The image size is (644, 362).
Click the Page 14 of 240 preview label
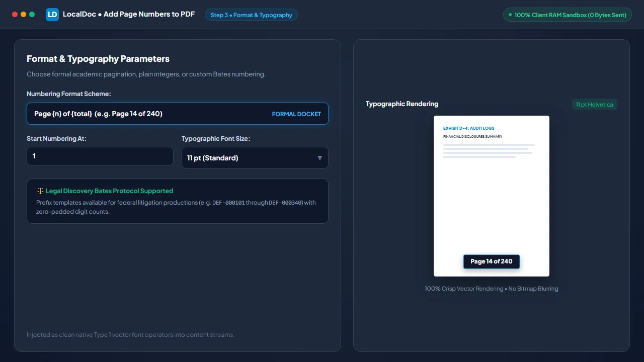point(492,261)
